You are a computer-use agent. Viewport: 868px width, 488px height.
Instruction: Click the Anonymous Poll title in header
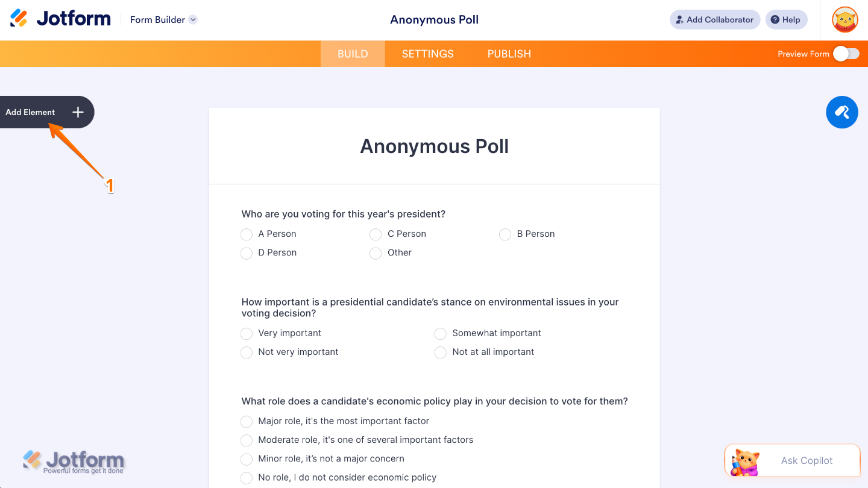point(435,19)
